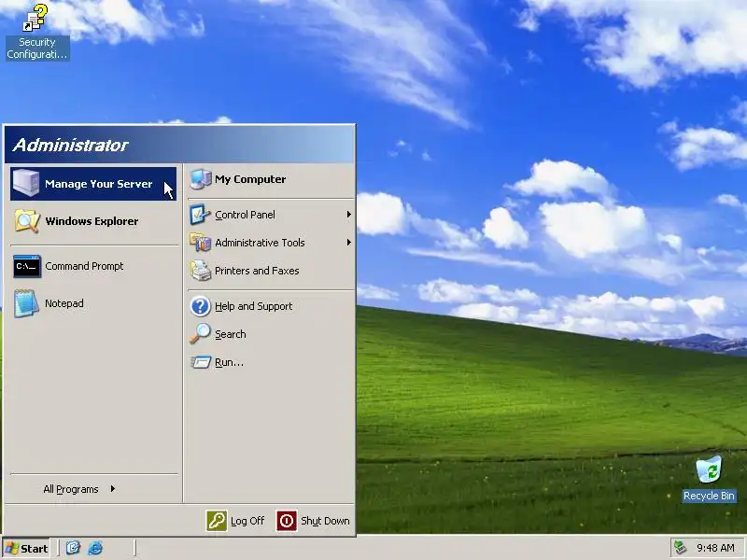The image size is (747, 560).
Task: Choose Windows Explorer from the Start menu
Action: 93,221
